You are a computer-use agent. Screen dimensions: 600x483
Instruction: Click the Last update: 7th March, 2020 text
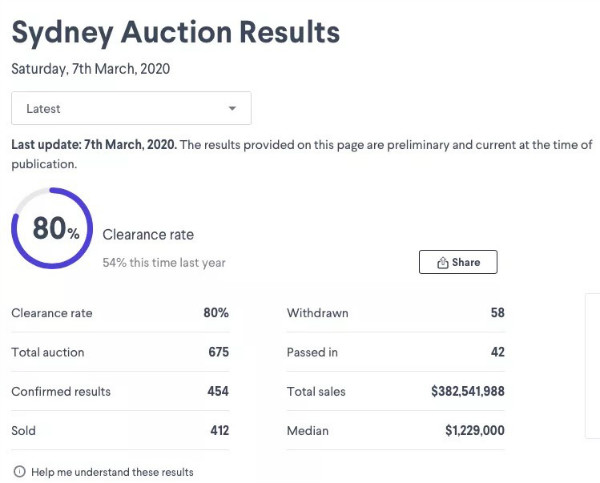point(94,145)
